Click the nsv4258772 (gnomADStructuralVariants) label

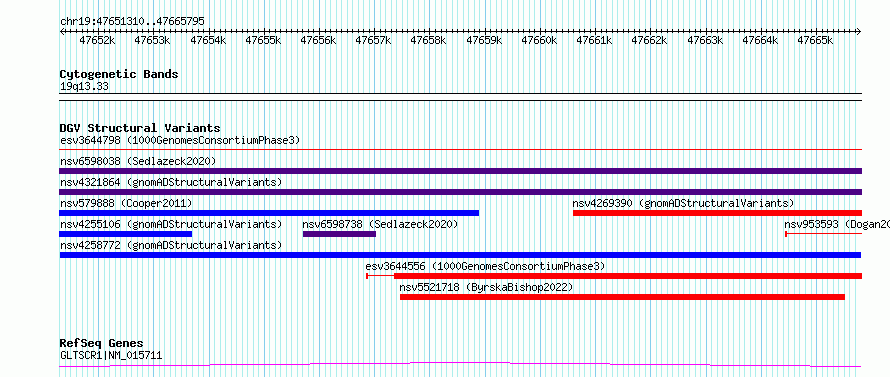(171, 245)
